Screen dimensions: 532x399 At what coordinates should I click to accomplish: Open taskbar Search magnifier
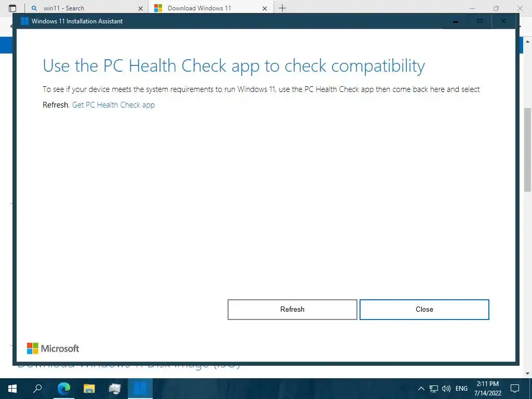point(37,389)
